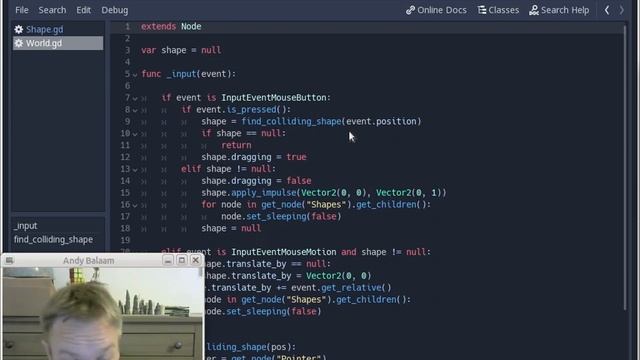Click the find_colliding_shape call on line 9
The height and width of the screenshot is (360, 640).
pyautogui.click(x=291, y=122)
